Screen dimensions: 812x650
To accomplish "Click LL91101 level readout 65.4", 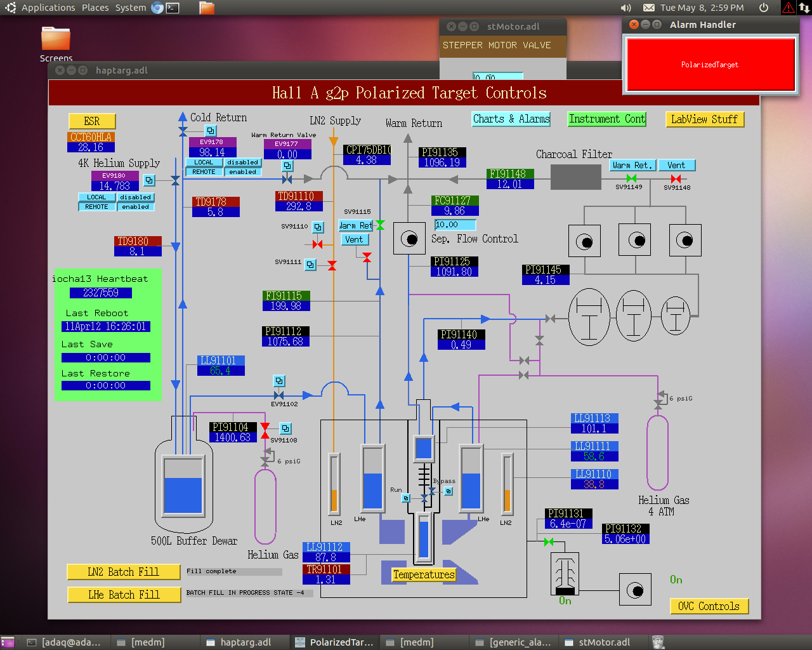I will [221, 371].
